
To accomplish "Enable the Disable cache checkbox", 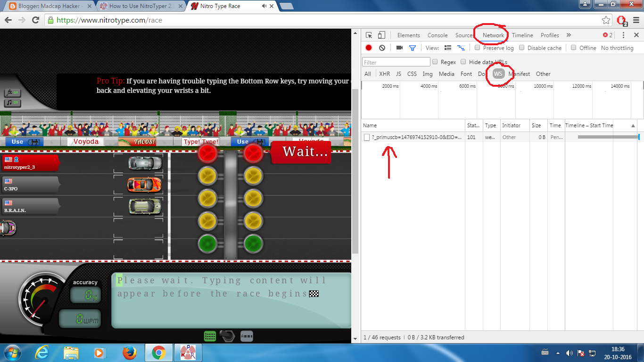I will tap(522, 48).
